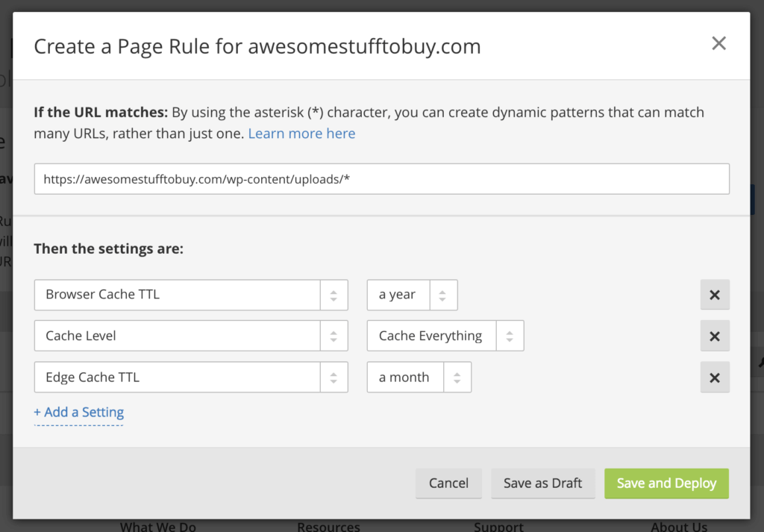
Task: Click '+ Add a Setting' link
Action: tap(79, 412)
